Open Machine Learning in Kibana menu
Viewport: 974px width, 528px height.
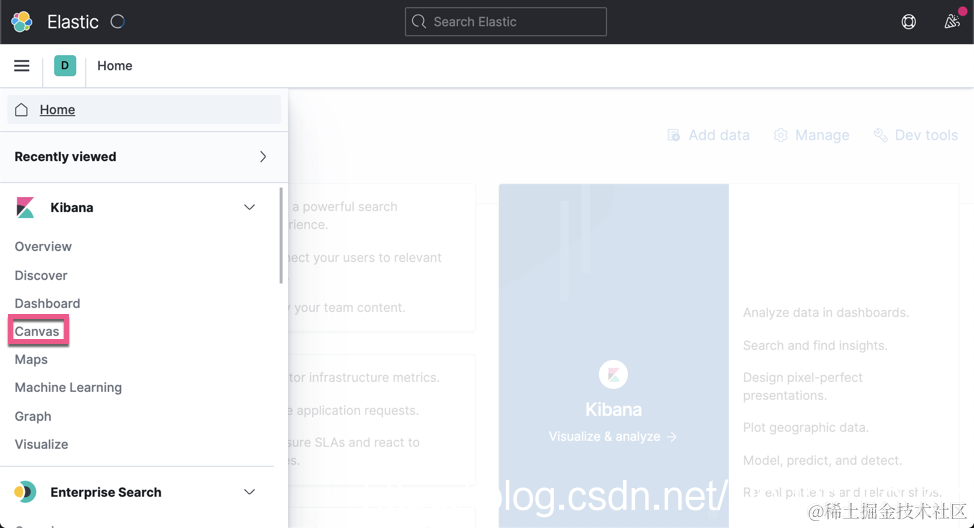(x=68, y=388)
